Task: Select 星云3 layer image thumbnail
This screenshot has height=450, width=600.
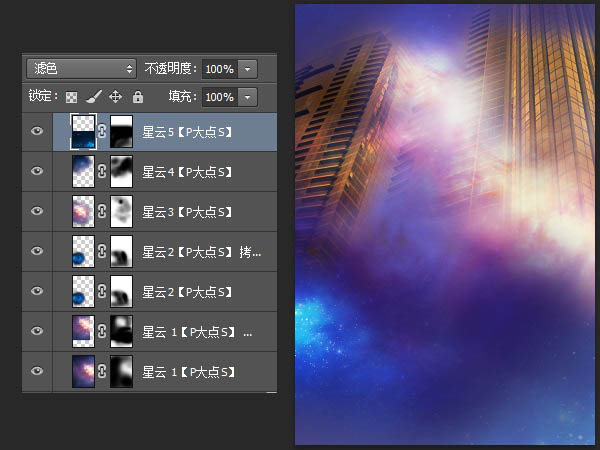Action: [x=83, y=211]
